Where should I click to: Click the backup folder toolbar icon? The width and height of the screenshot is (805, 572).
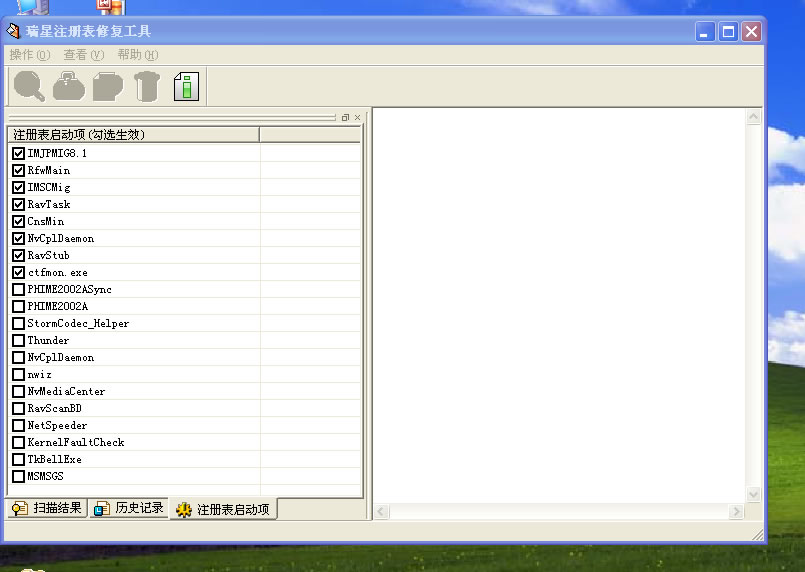pos(108,86)
